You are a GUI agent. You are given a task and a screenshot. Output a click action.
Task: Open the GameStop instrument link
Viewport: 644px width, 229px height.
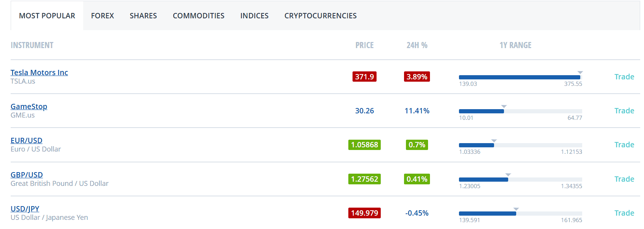pyautogui.click(x=29, y=106)
